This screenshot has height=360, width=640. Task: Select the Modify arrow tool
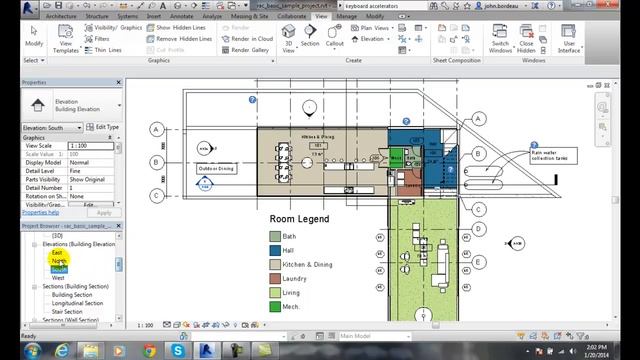[x=34, y=36]
